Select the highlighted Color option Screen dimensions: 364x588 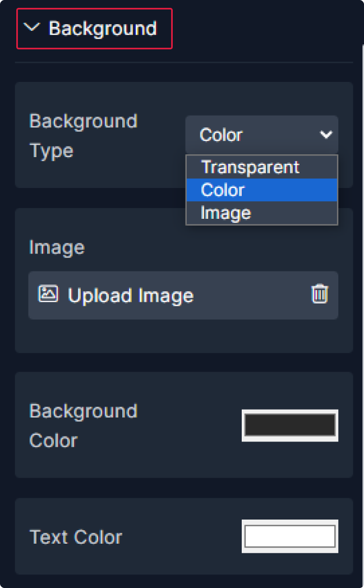[x=261, y=190]
